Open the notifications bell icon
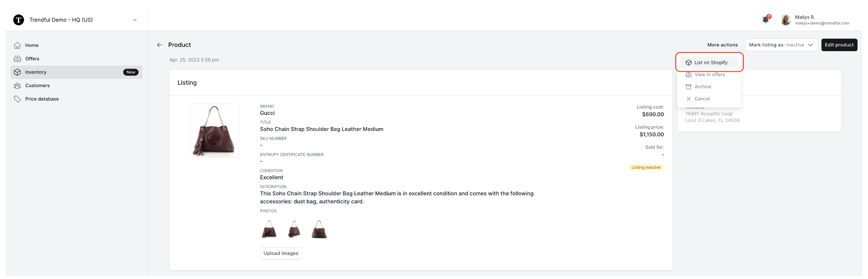This screenshot has height=279, width=868. pos(765,20)
